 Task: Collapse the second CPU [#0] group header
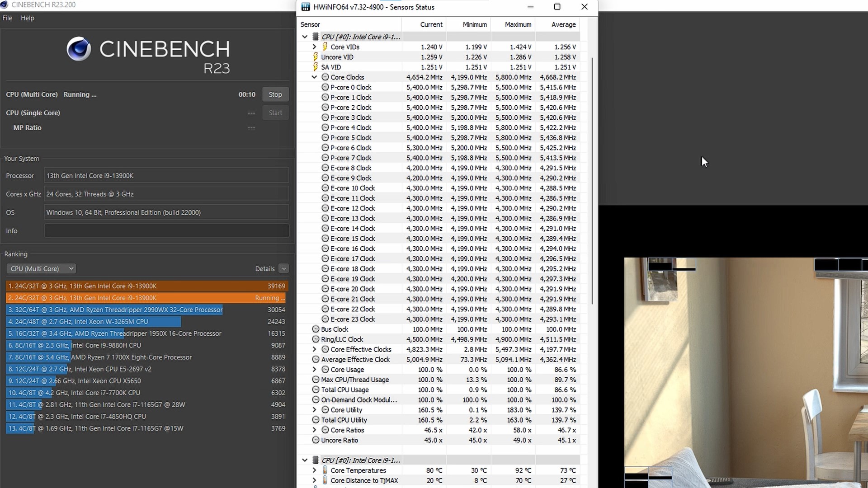coord(305,460)
